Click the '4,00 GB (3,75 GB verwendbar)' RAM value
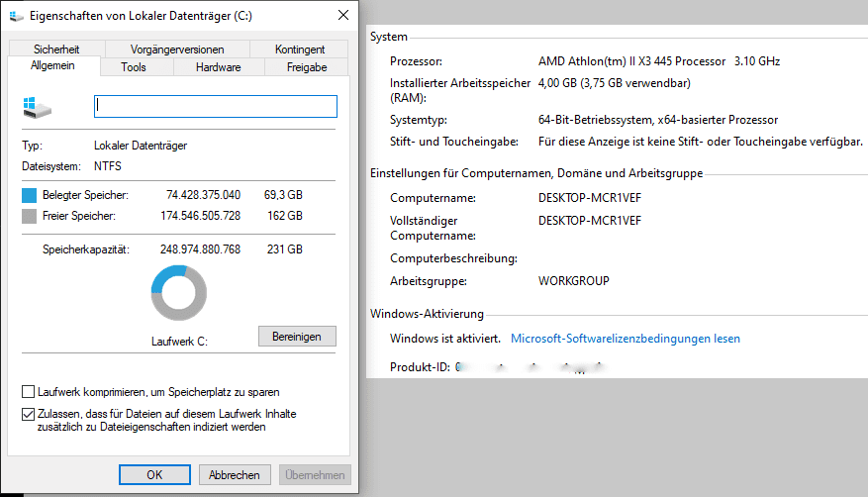This screenshot has height=497, width=868. click(x=615, y=83)
